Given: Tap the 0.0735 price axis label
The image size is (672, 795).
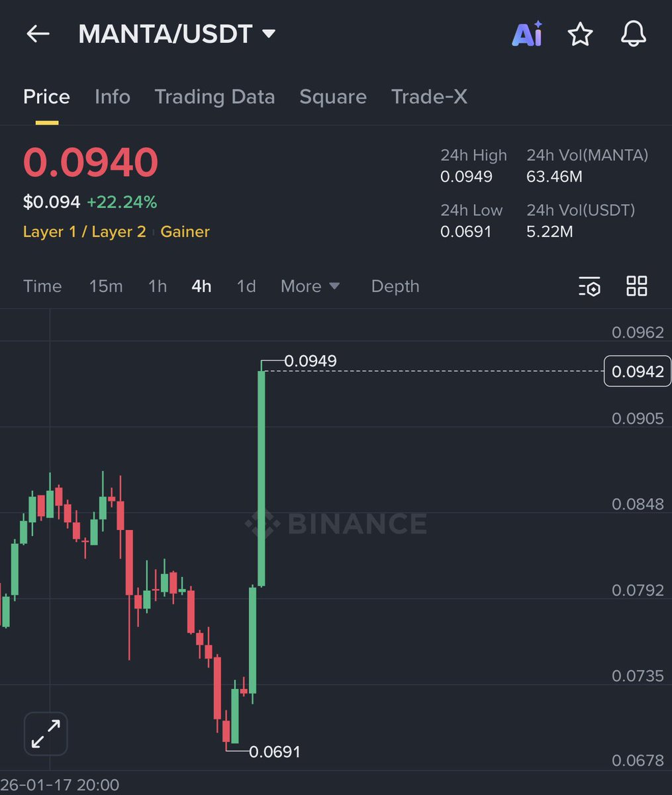Looking at the screenshot, I should coord(638,676).
